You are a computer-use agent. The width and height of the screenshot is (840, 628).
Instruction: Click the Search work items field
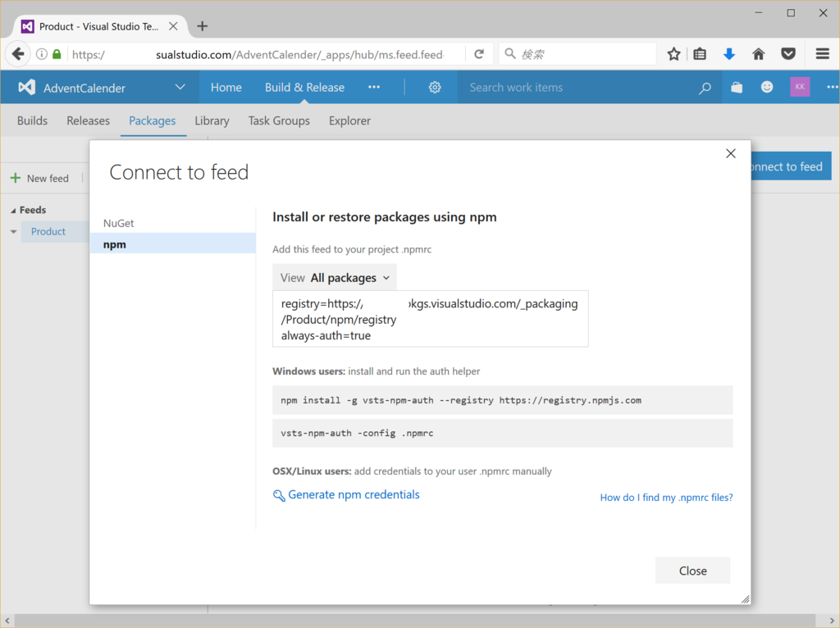(578, 87)
